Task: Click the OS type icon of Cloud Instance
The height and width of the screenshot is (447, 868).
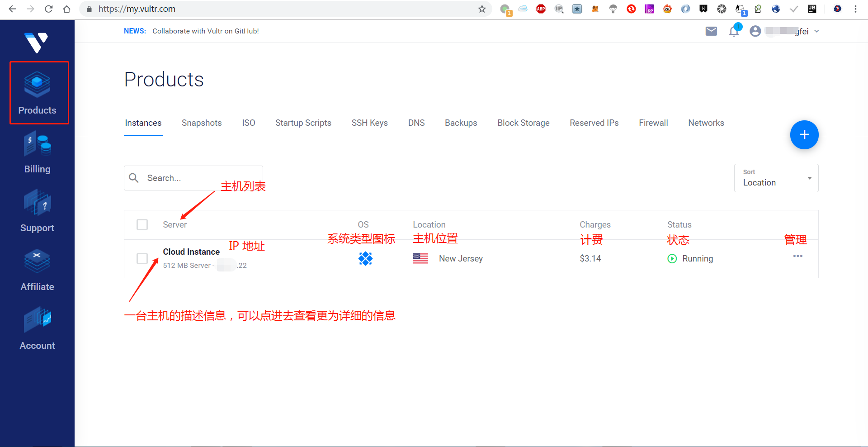Action: 365,258
